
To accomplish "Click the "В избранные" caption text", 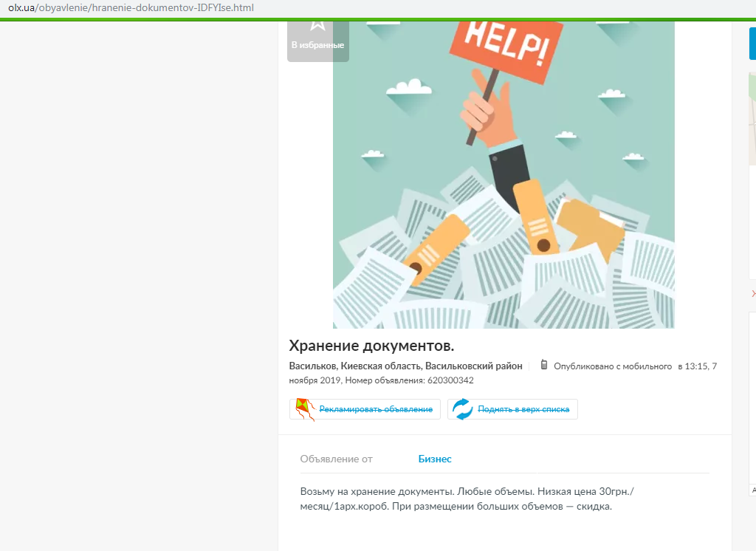I will pyautogui.click(x=317, y=45).
